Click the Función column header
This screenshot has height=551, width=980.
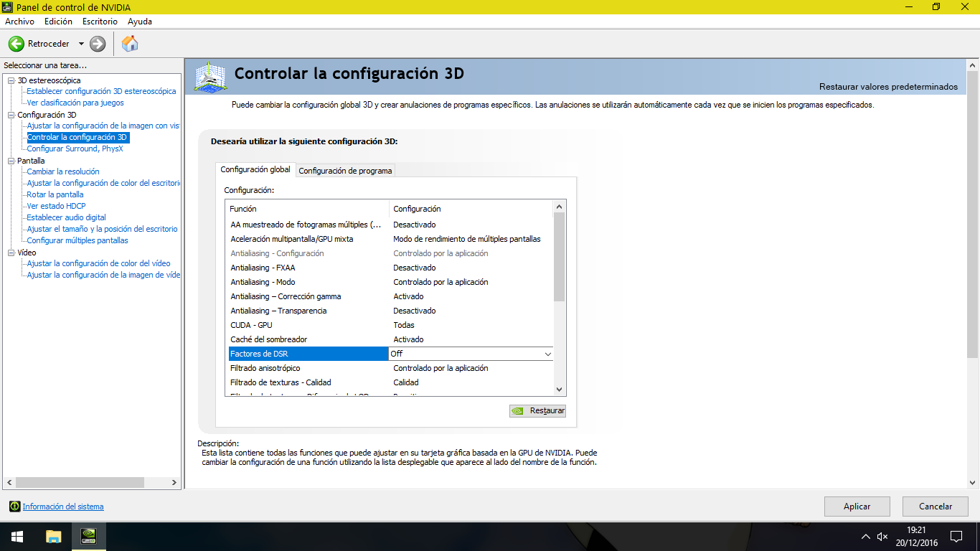coord(307,209)
